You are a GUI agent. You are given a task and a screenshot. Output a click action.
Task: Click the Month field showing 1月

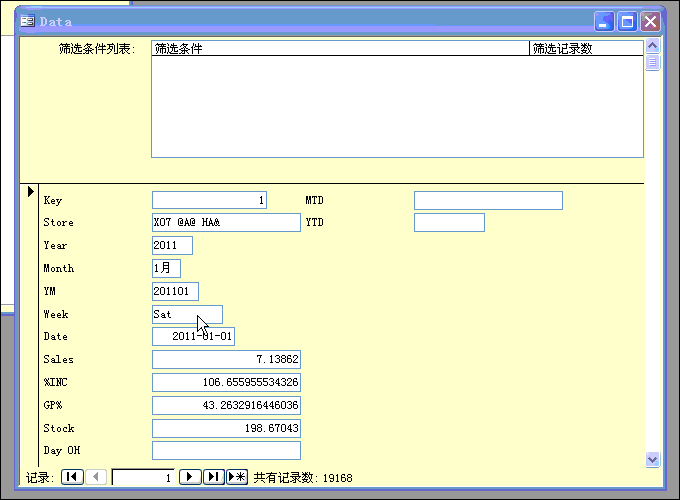[167, 268]
